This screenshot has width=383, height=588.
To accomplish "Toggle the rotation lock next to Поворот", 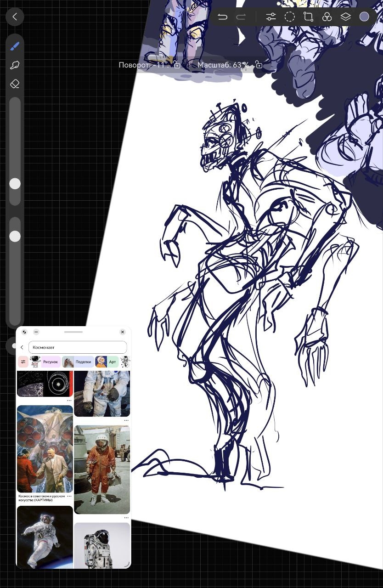I will (177, 65).
